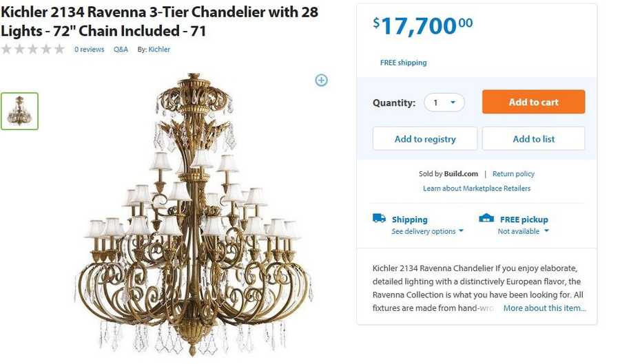Click the Add to list button
The image size is (620, 364).
coord(533,139)
